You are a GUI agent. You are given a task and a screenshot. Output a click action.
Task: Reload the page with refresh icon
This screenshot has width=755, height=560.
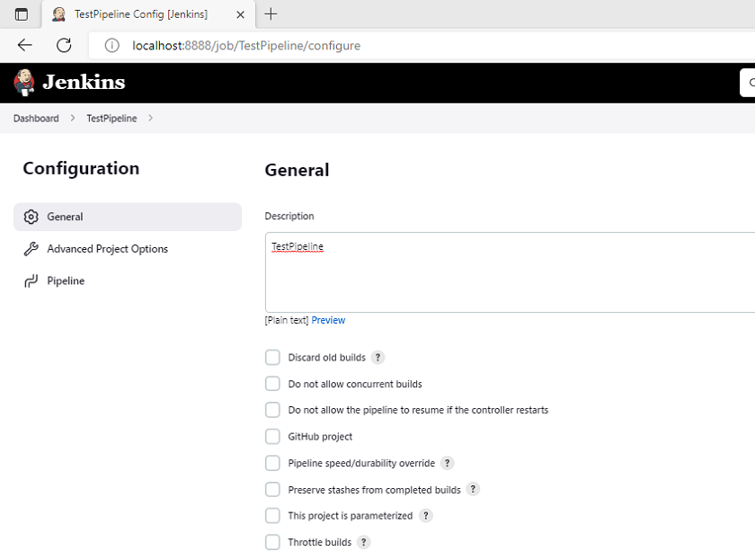[x=64, y=45]
